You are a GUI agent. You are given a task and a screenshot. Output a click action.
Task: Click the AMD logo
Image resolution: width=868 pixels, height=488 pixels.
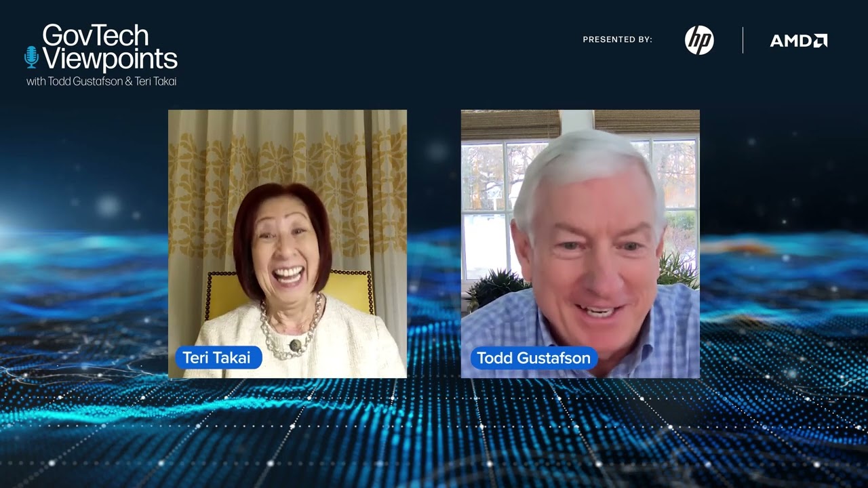pos(799,41)
